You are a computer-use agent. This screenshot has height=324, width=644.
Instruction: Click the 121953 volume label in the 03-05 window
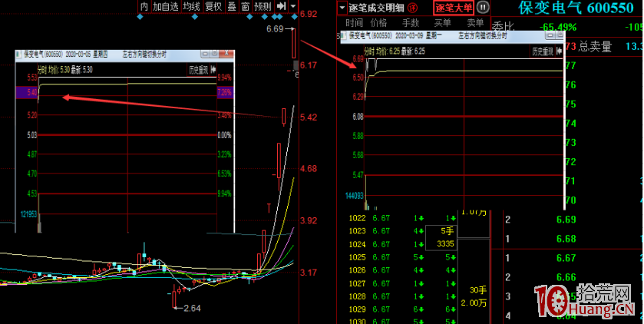[28, 214]
